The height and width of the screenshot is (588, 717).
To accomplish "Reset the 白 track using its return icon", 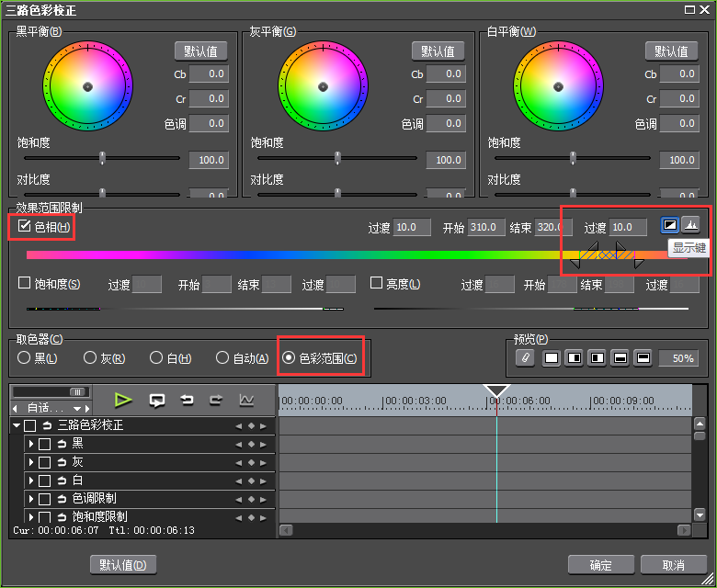I will (x=62, y=481).
